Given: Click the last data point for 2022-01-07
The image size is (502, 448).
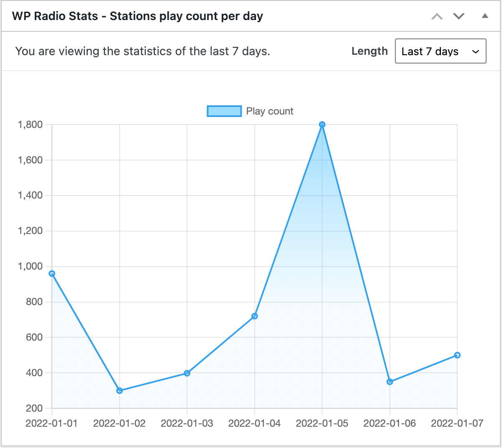Looking at the screenshot, I should coord(457,355).
